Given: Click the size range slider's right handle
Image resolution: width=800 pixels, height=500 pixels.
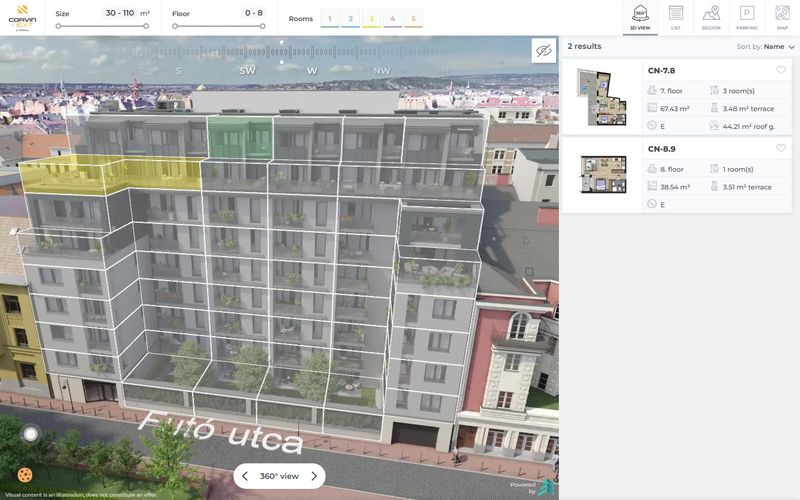Looking at the screenshot, I should [146, 26].
